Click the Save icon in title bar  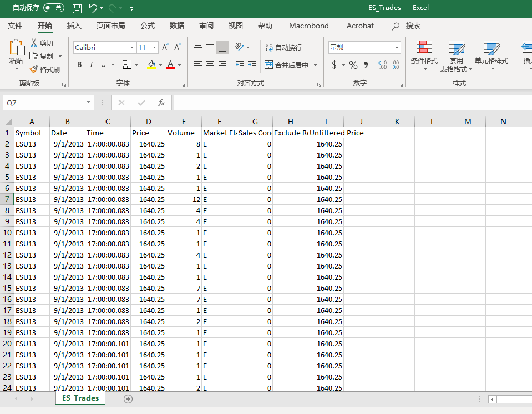[x=77, y=8]
